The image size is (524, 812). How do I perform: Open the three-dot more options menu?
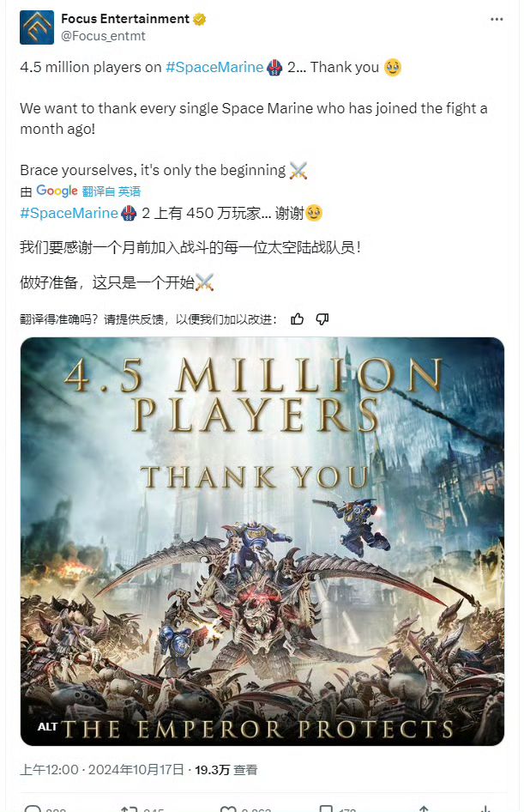(497, 19)
